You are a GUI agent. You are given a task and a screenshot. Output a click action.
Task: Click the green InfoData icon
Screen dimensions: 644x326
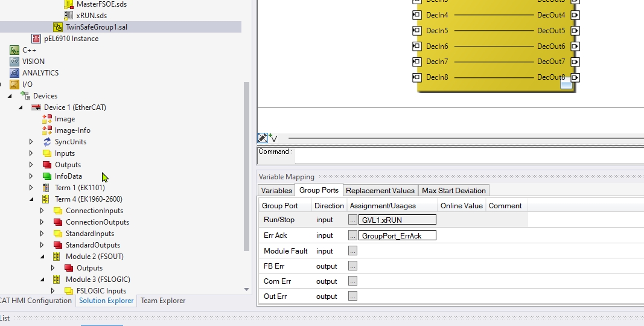(47, 176)
